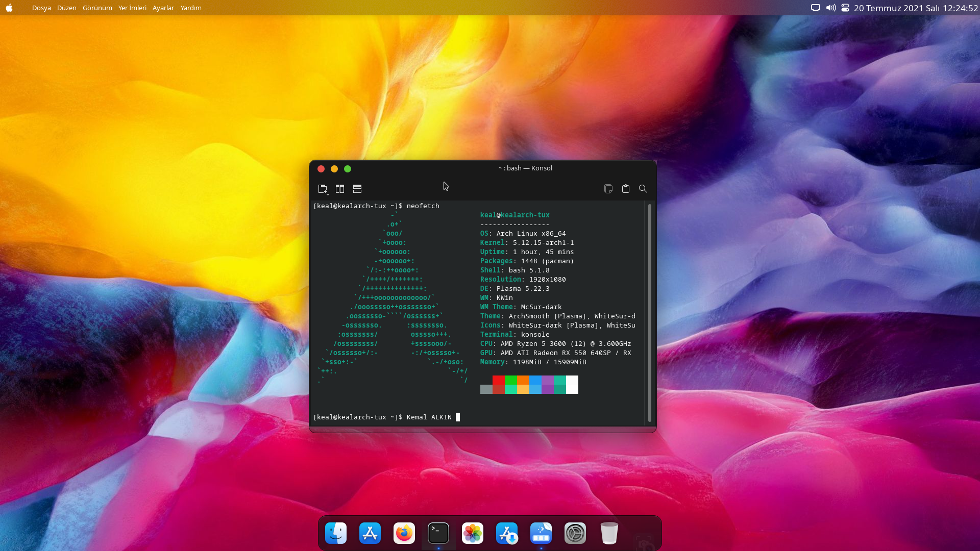980x551 pixels.
Task: Click the date and time clock
Action: click(916, 8)
